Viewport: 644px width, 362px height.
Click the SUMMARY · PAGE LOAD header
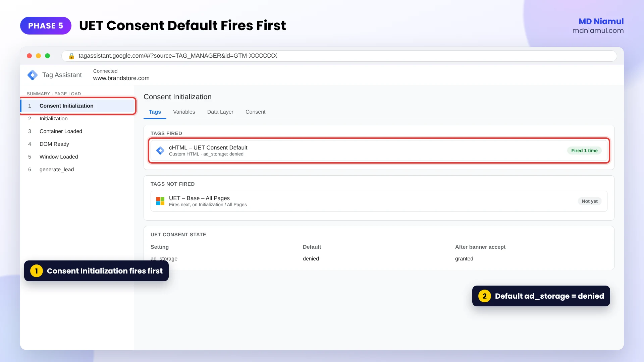coord(54,94)
